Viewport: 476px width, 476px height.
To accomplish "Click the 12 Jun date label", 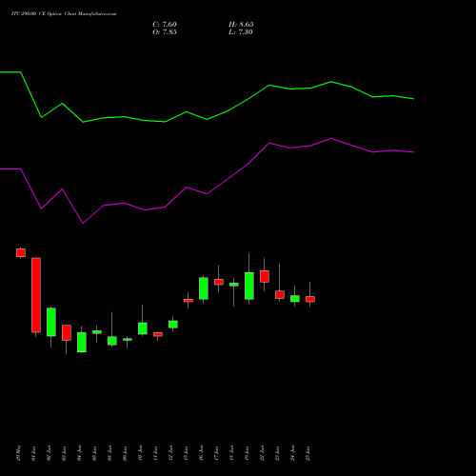I will click(171, 453).
